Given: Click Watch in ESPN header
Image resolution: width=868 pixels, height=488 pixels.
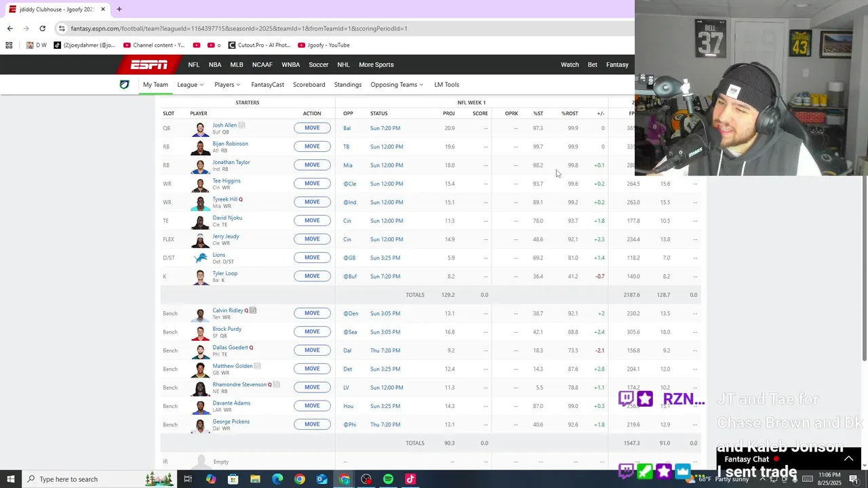Looking at the screenshot, I should 570,65.
